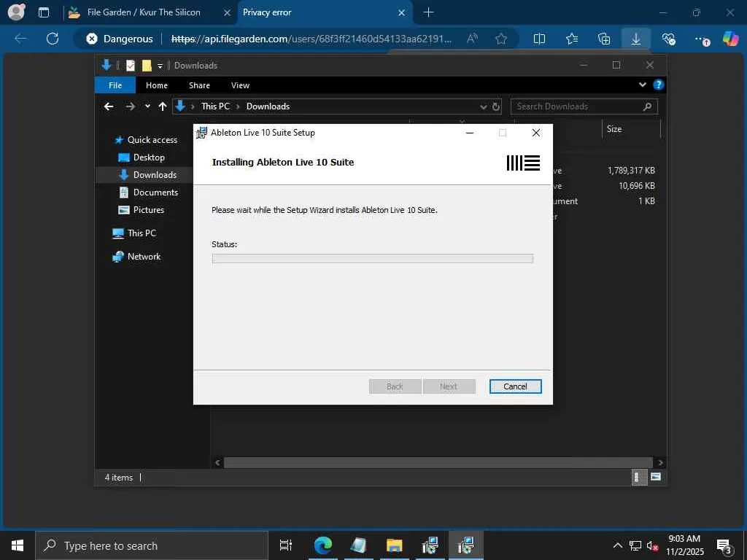Click the installation Status progress bar
This screenshot has height=560, width=747.
tap(373, 259)
